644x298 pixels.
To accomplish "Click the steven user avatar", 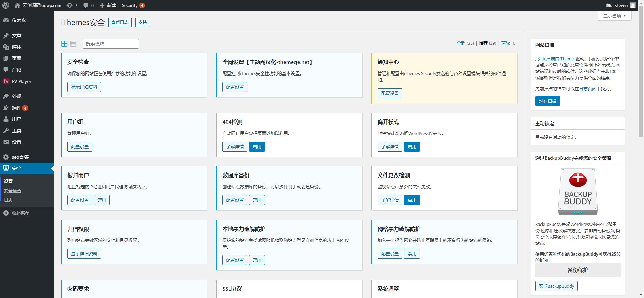I will [x=633, y=5].
